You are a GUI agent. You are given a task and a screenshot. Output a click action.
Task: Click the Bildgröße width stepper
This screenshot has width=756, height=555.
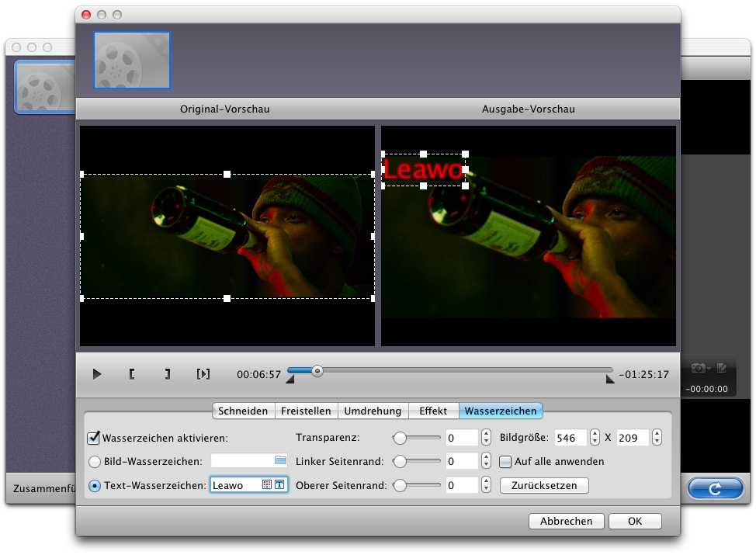tap(595, 438)
